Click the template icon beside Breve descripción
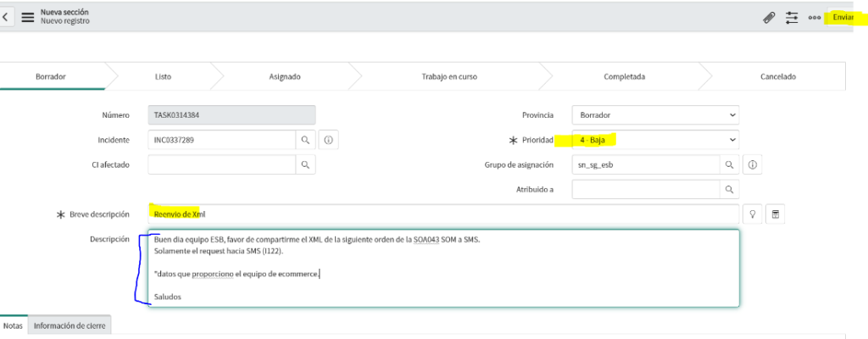The width and height of the screenshot is (868, 339). (775, 214)
